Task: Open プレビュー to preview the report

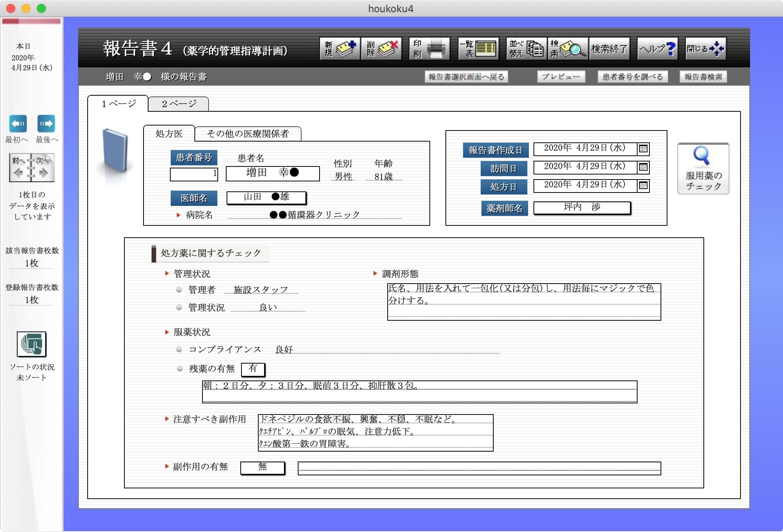Action: (x=562, y=77)
